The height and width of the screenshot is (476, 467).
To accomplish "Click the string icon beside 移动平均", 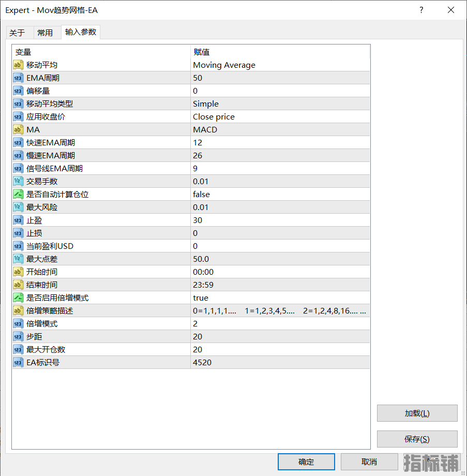I will pos(18,65).
